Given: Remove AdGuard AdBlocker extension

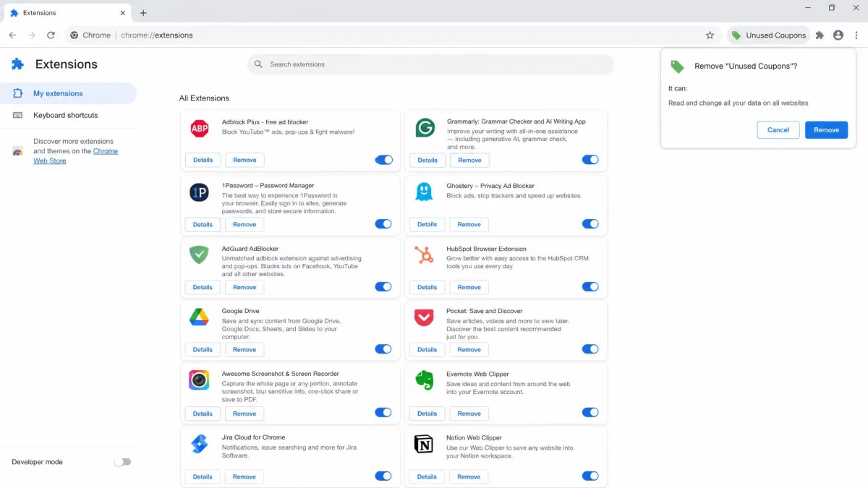Looking at the screenshot, I should [244, 287].
